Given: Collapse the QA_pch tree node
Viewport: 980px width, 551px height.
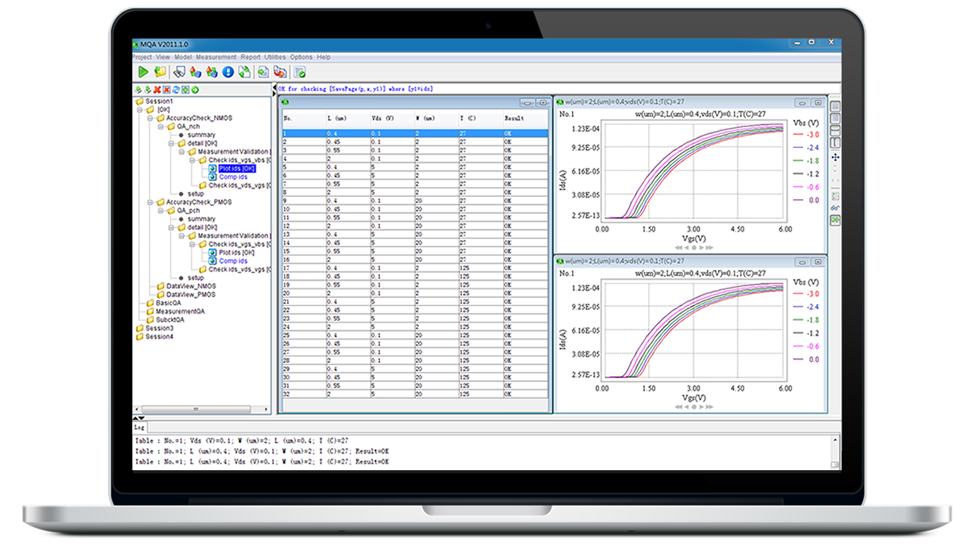Looking at the screenshot, I should pyautogui.click(x=160, y=211).
